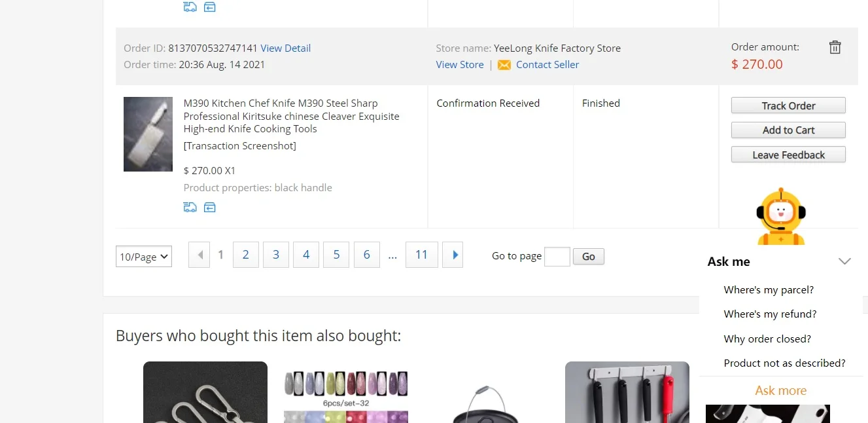Delete the YeeLong order with trash icon

(x=835, y=47)
